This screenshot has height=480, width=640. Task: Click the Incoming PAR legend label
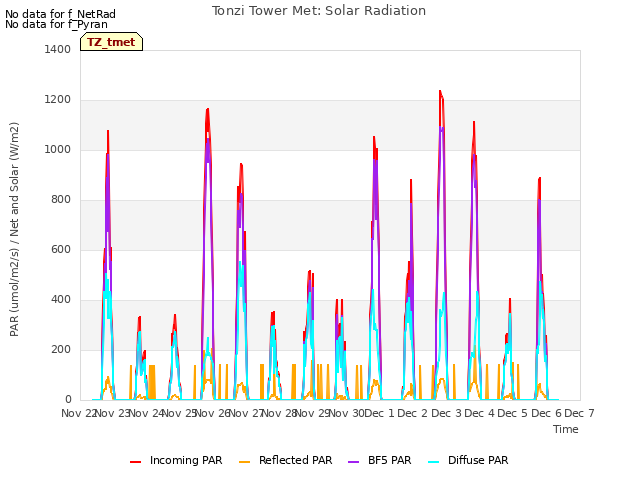point(186,460)
